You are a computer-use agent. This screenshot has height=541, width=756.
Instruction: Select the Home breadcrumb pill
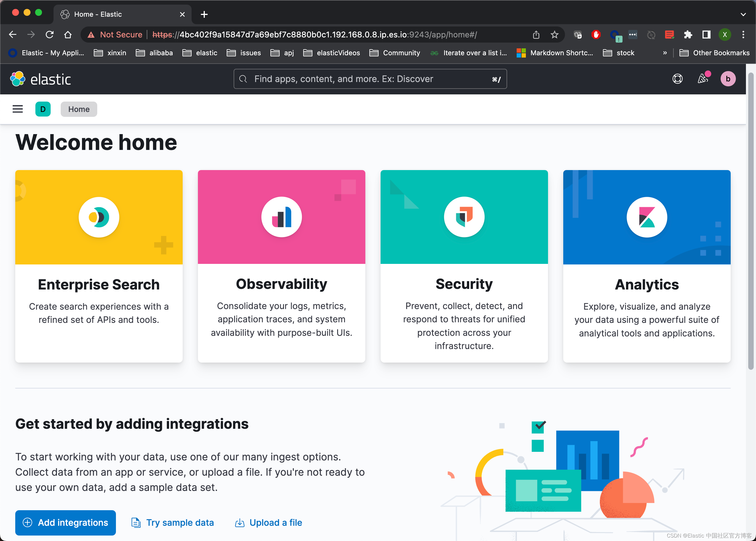79,109
